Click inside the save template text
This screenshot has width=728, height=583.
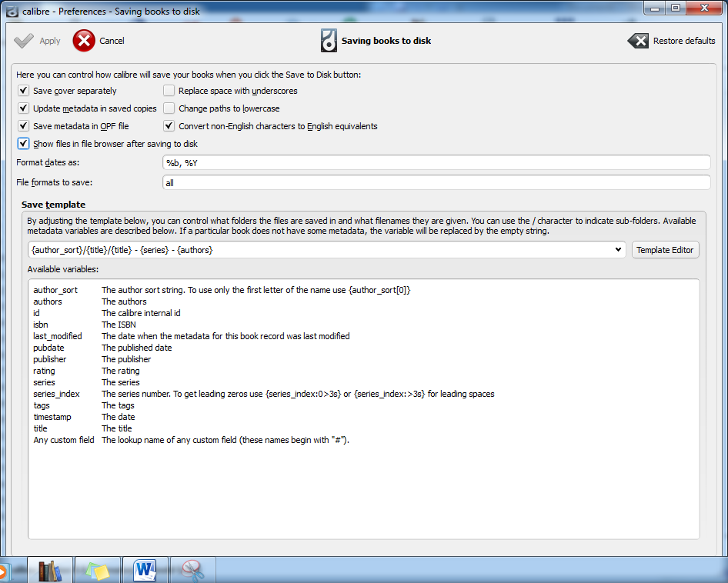point(122,250)
